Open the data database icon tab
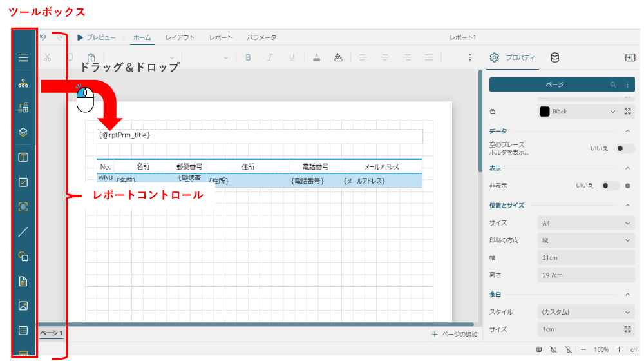Image resolution: width=644 pixels, height=361 pixels. pos(554,57)
